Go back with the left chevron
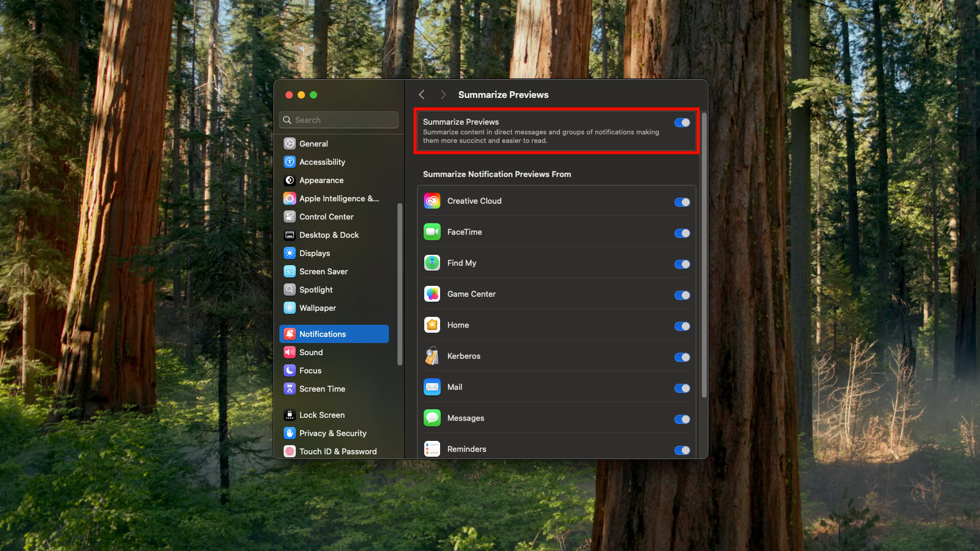The width and height of the screenshot is (980, 551). [x=422, y=94]
